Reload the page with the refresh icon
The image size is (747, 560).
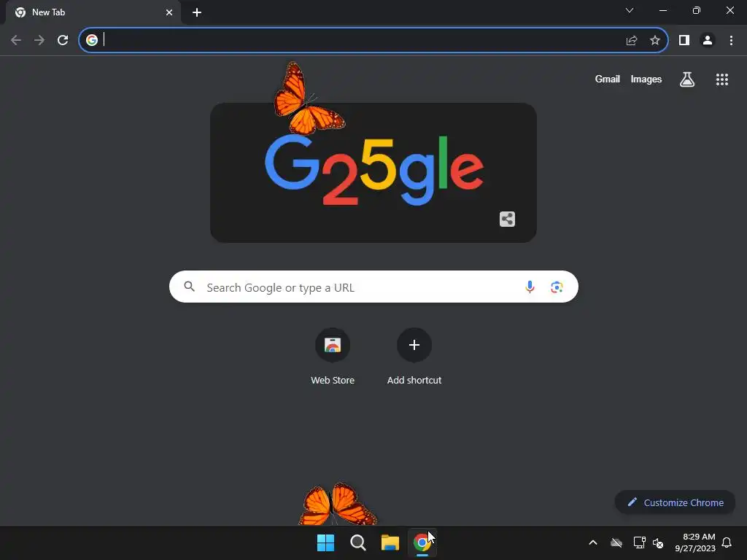click(63, 40)
